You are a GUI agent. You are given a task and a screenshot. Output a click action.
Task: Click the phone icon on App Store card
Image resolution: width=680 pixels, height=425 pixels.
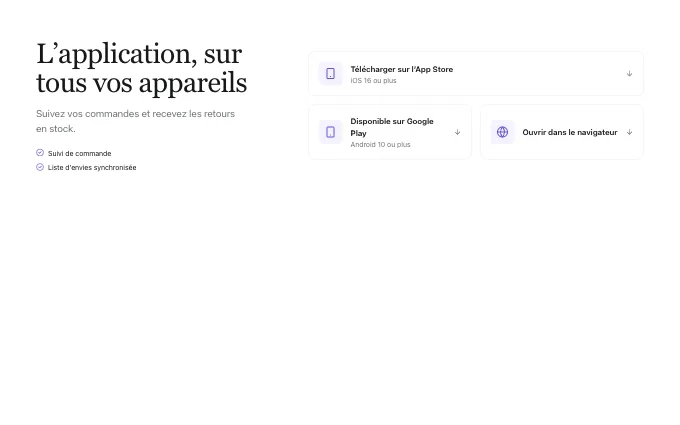(330, 74)
